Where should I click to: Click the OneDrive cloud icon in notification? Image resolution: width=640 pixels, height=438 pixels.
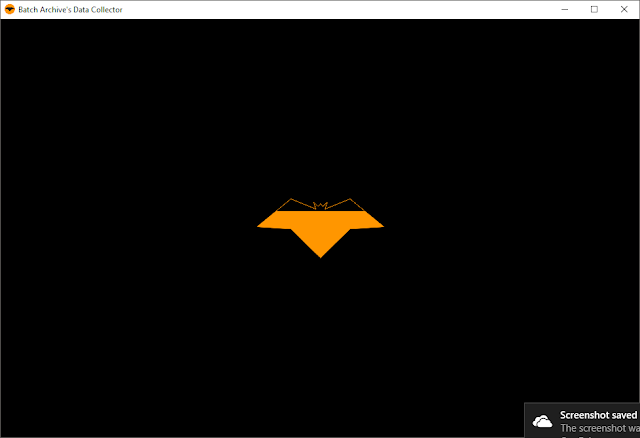point(542,421)
